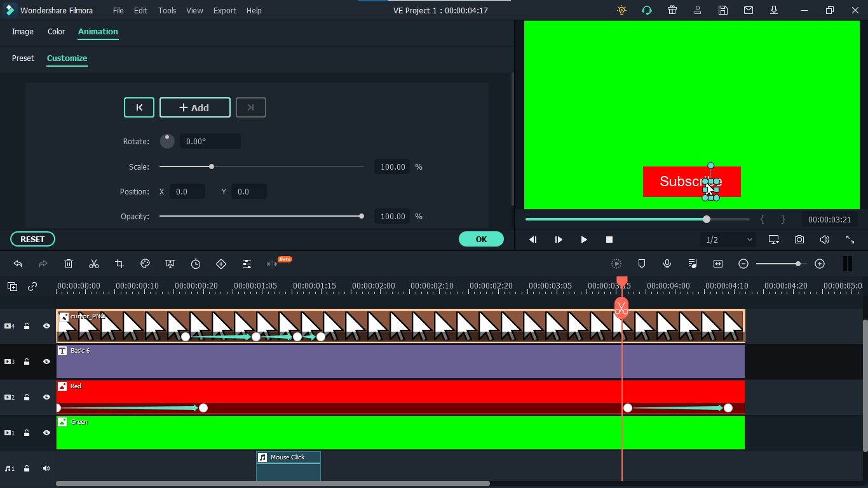Open support with headset icon
The image size is (868, 488).
tap(647, 10)
